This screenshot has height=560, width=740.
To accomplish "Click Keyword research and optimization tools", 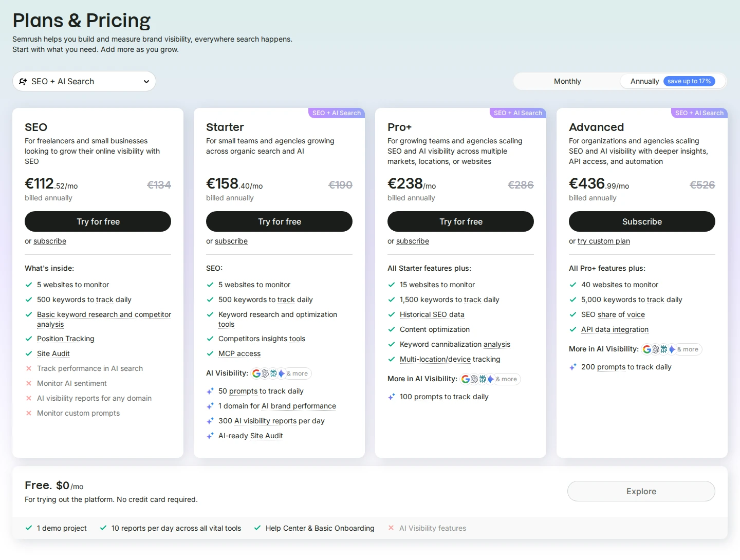I will 277,319.
